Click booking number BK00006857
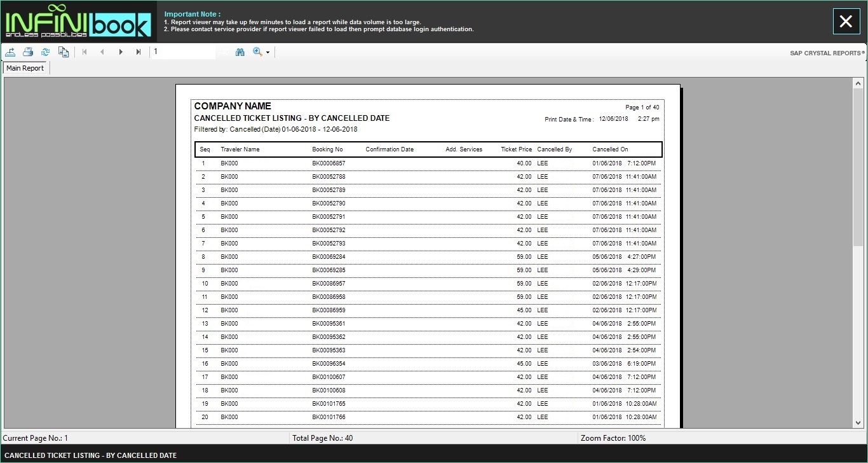The image size is (868, 463). coord(329,163)
